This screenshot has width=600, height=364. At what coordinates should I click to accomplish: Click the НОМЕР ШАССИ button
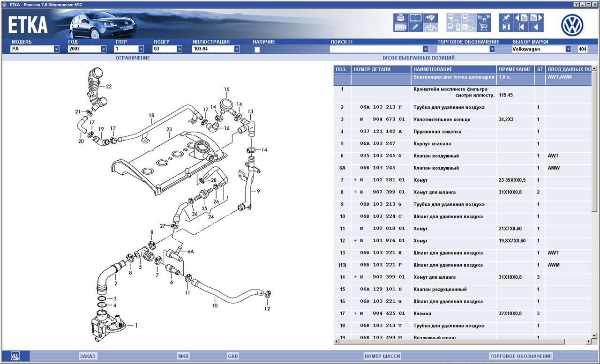tap(382, 356)
